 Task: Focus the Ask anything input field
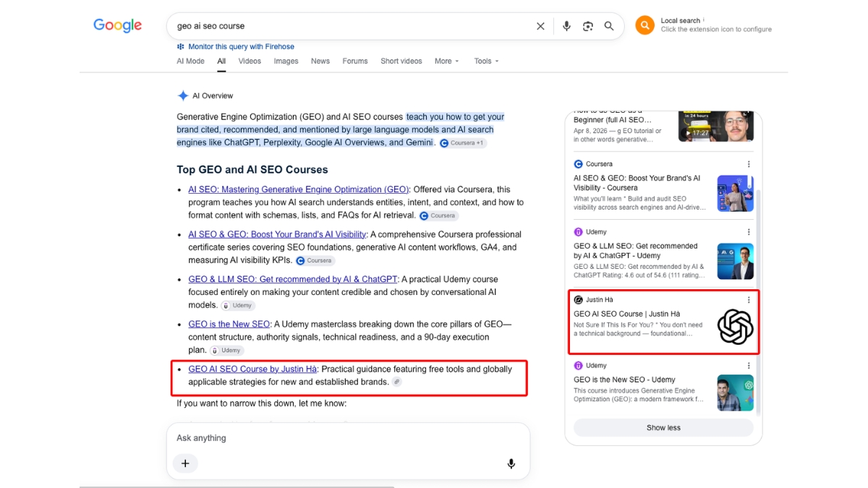pos(348,438)
